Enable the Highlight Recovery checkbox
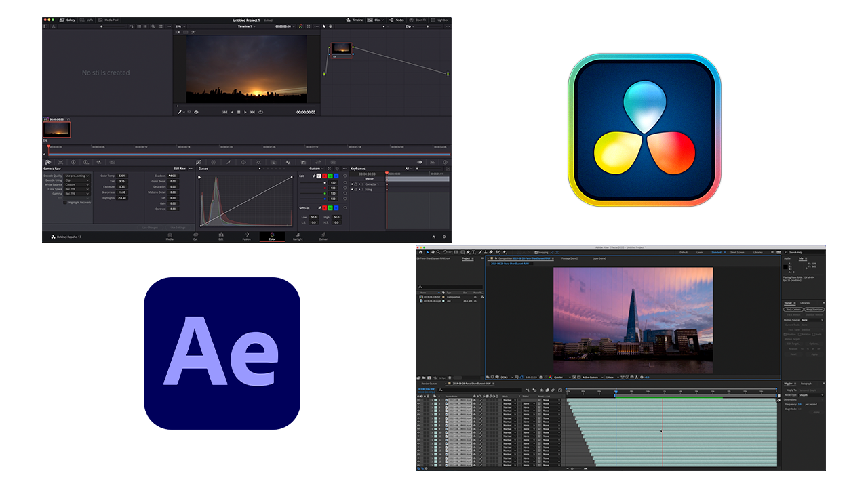The width and height of the screenshot is (868, 488). (65, 202)
